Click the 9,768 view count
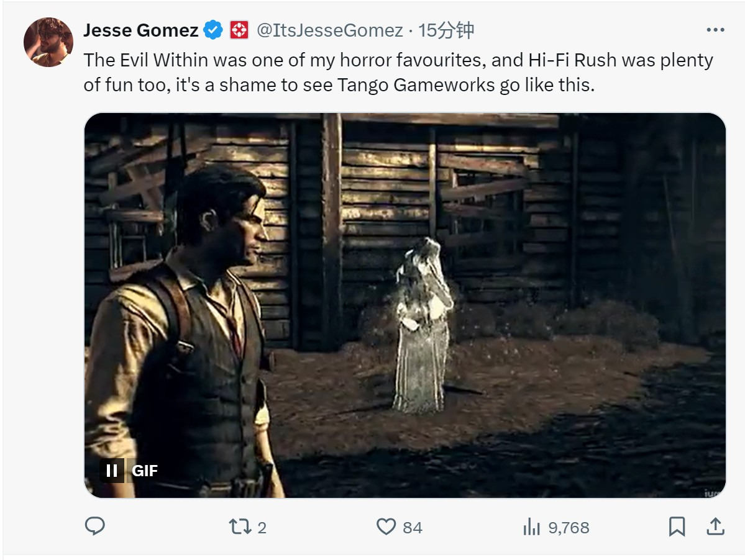The image size is (745, 560). coord(569,528)
